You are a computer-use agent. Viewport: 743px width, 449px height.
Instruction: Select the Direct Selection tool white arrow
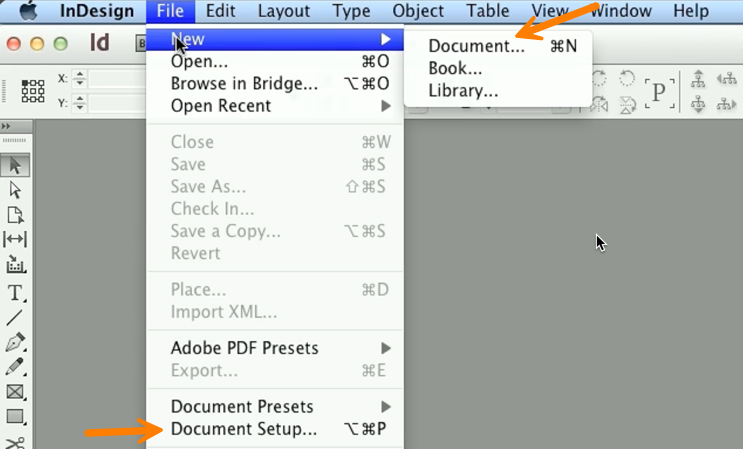(x=15, y=190)
